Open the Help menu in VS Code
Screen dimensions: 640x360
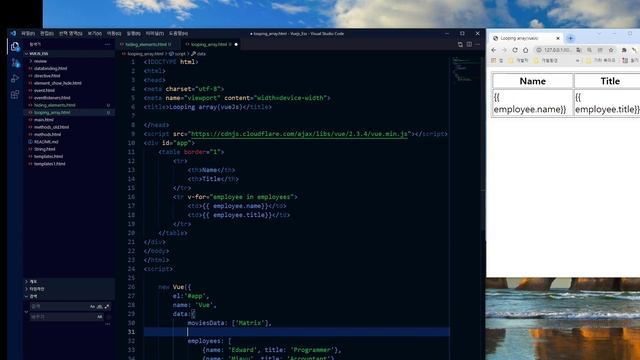178,33
